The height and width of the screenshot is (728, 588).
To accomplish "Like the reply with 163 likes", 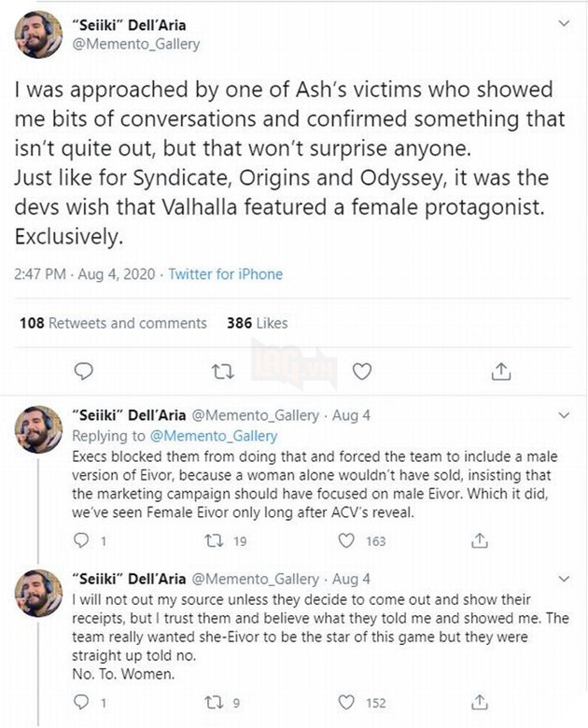I will 345,539.
